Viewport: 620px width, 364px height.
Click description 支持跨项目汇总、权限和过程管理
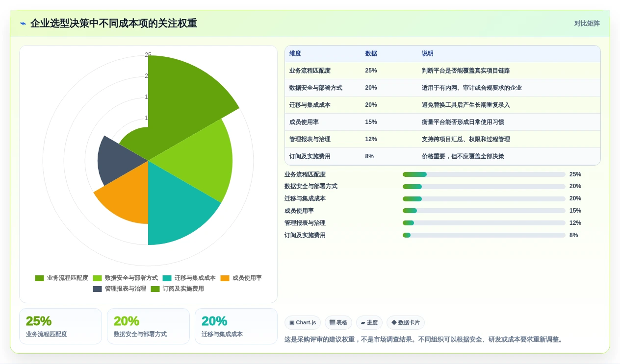[x=466, y=139]
